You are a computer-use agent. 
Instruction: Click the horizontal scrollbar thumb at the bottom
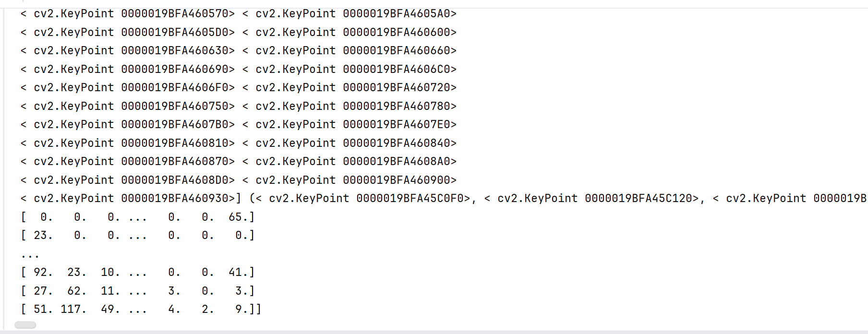coord(25,325)
